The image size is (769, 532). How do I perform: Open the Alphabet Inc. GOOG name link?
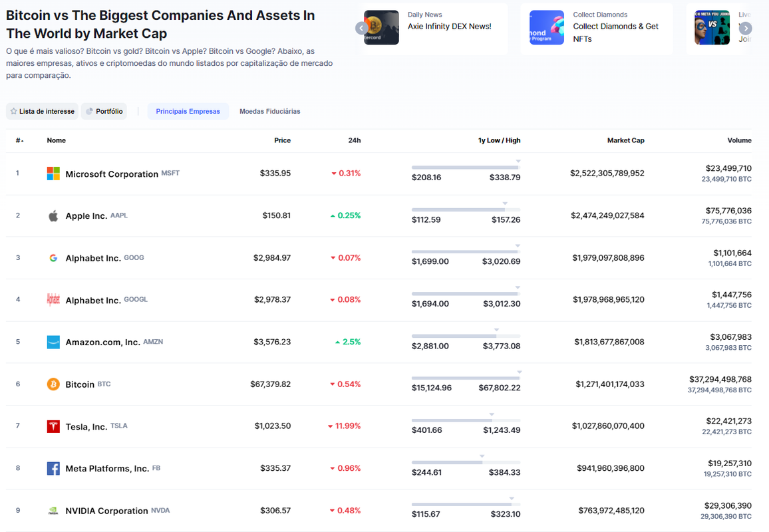[93, 259]
